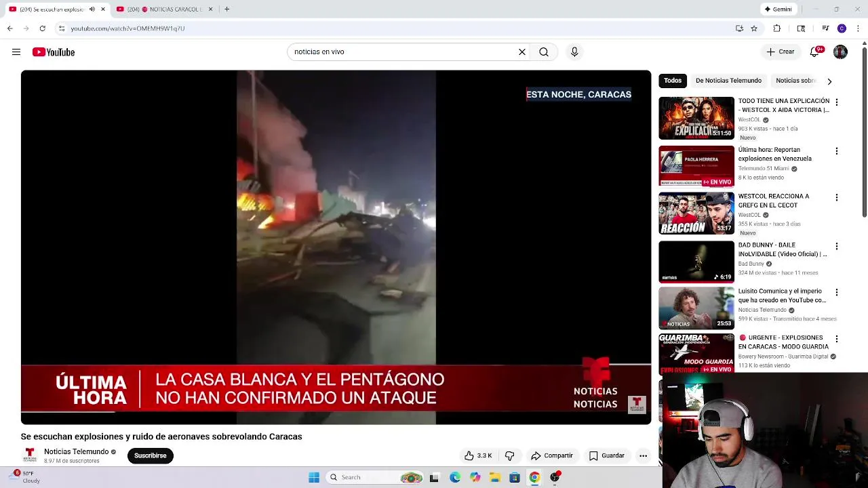Click the page vertical scrollbar
868x488 pixels.
[x=864, y=132]
